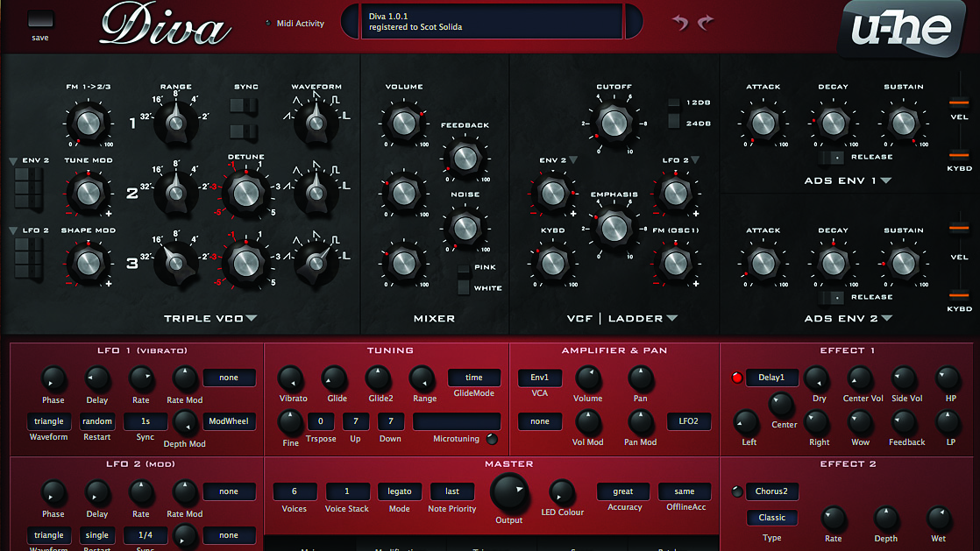The height and width of the screenshot is (551, 980).
Task: Click the filter KYBD tracking knob
Action: (552, 263)
